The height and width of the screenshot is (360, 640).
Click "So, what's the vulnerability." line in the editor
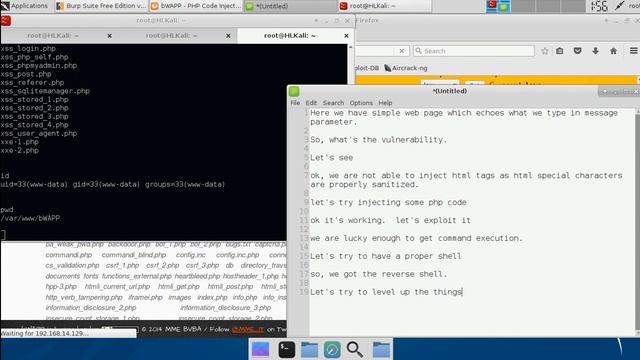(x=378, y=140)
